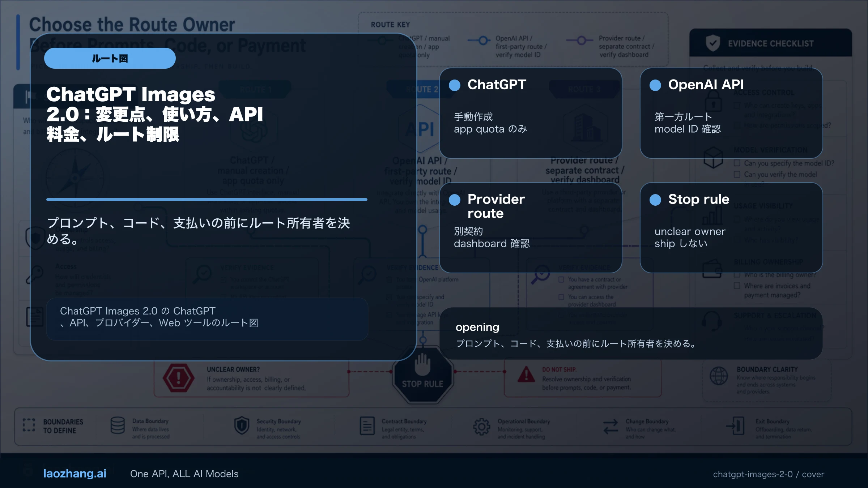Click the wallet icon beside Billing Ownership

[712, 269]
